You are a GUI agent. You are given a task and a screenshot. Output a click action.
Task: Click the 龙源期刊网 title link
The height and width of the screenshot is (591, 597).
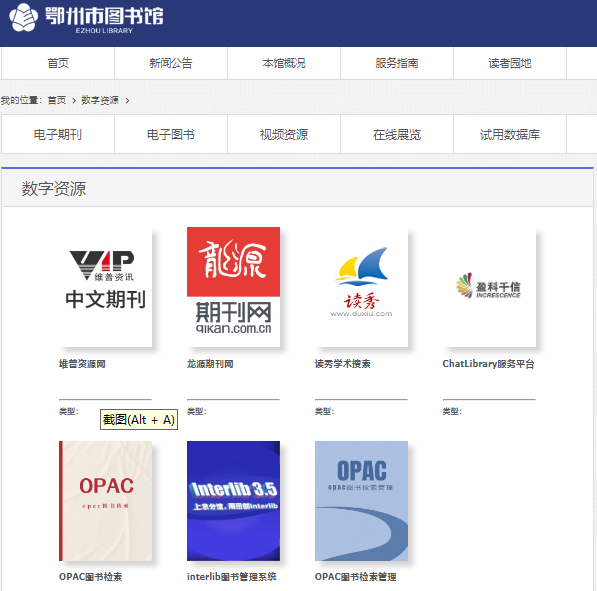tap(210, 364)
